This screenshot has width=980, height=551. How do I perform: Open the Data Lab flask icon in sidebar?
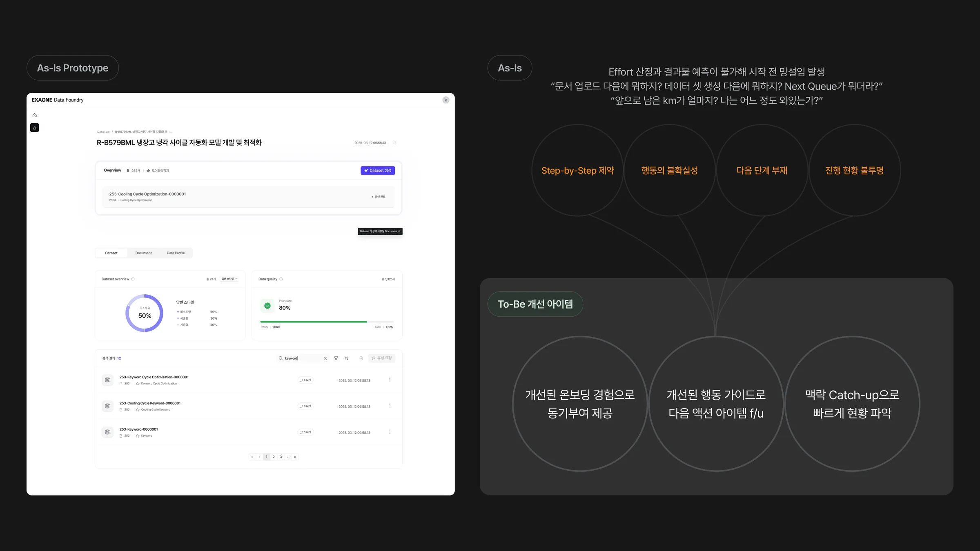pos(35,128)
